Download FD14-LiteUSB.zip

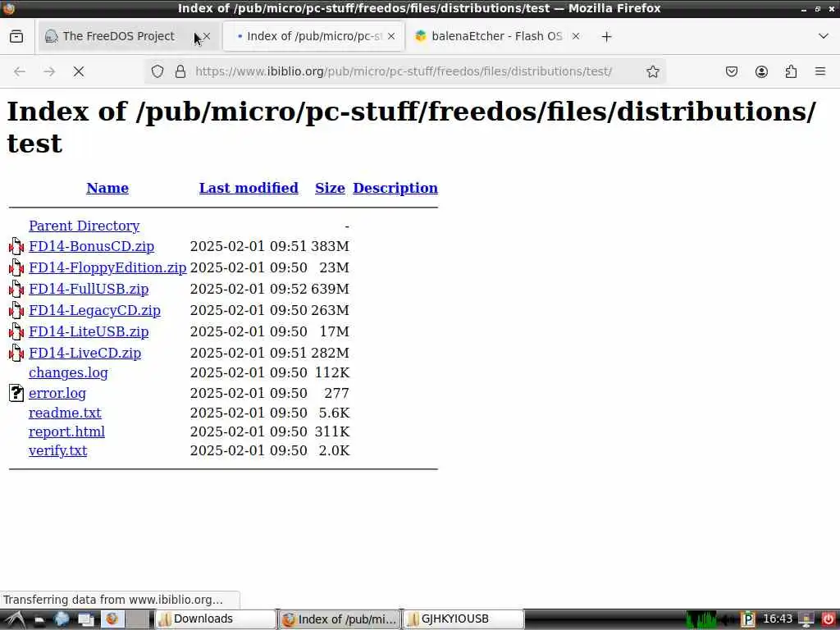(x=89, y=331)
